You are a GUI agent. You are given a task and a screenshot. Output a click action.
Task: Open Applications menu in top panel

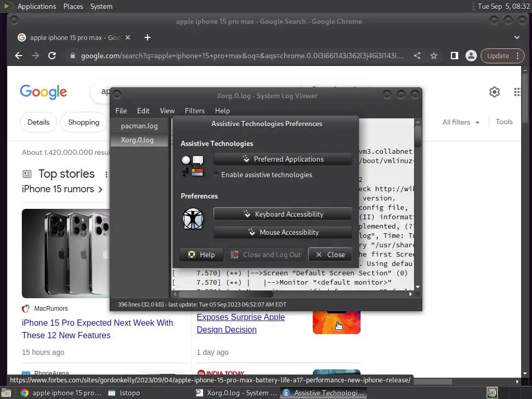point(37,6)
